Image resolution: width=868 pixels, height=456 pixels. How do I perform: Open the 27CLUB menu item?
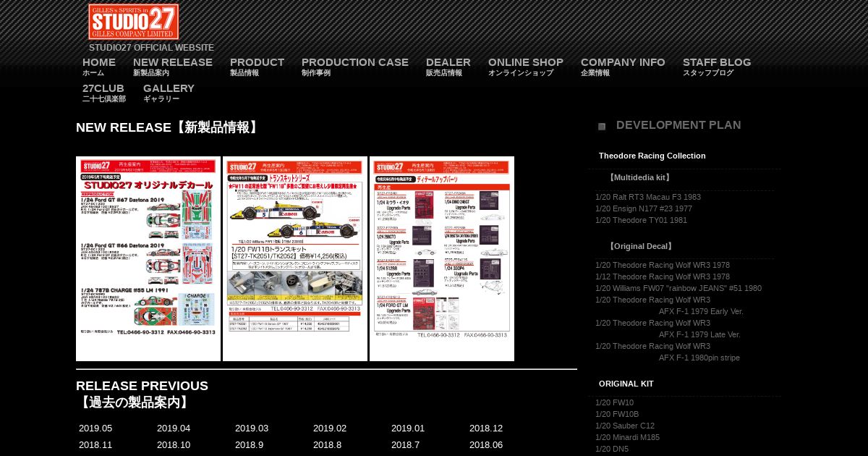[104, 93]
